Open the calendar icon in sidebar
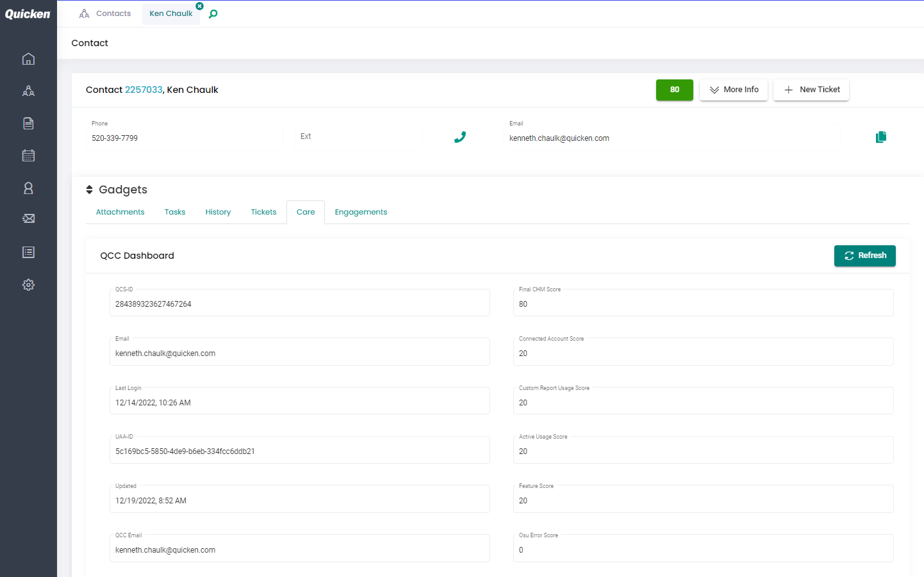This screenshot has height=577, width=924. click(28, 156)
